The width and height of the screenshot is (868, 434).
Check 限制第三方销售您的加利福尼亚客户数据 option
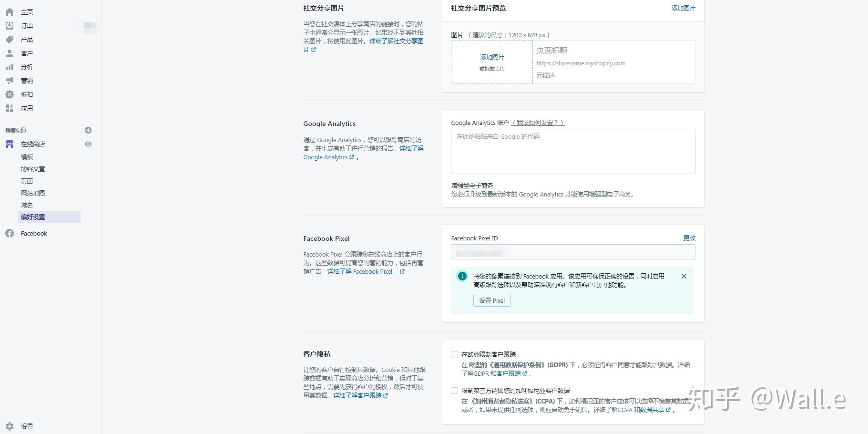[455, 391]
